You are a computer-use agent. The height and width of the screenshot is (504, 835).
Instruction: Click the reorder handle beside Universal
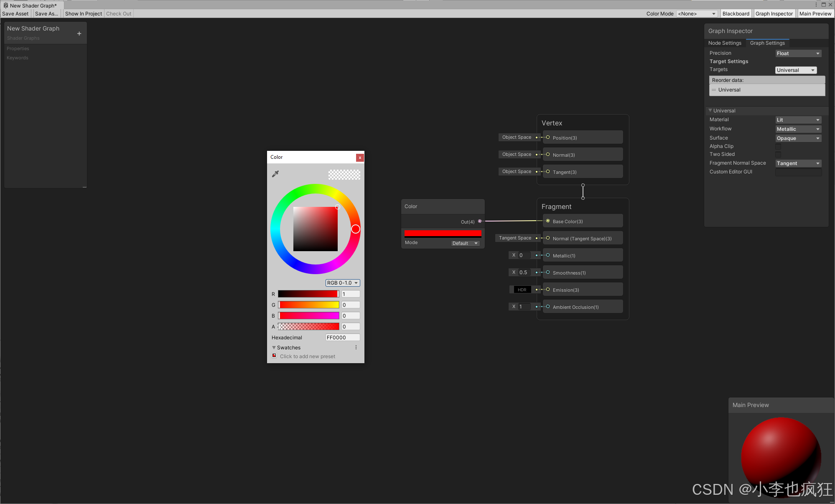(714, 90)
